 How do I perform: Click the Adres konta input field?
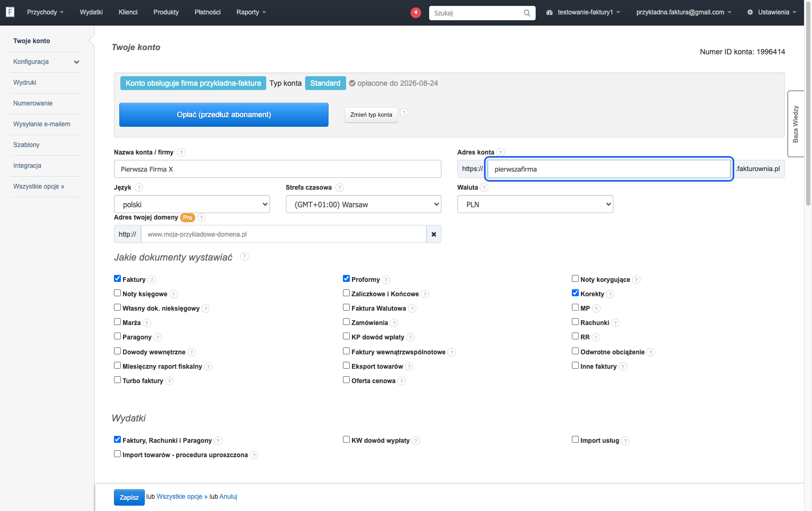[x=609, y=169]
